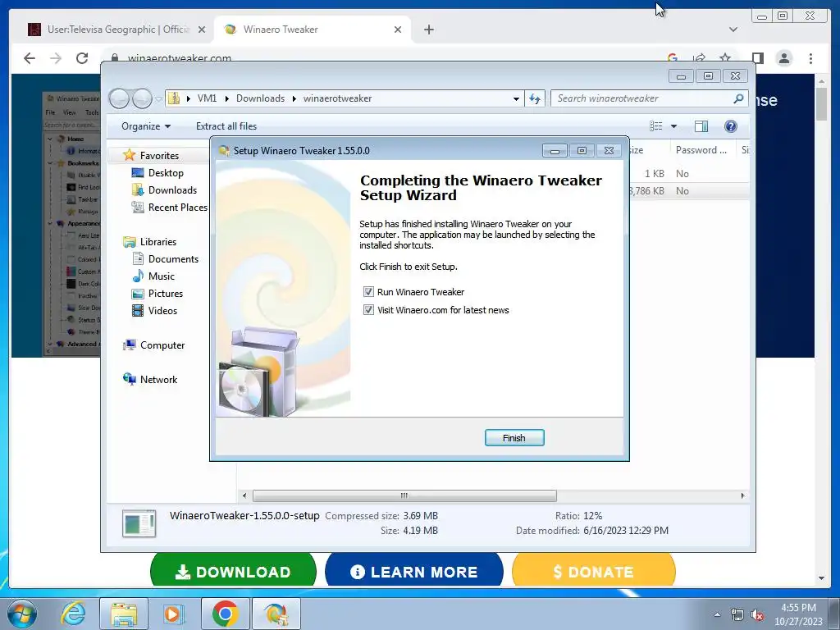This screenshot has width=840, height=630.
Task: Click WinaeroTweaker setup thumbnail in details pane
Action: [139, 523]
